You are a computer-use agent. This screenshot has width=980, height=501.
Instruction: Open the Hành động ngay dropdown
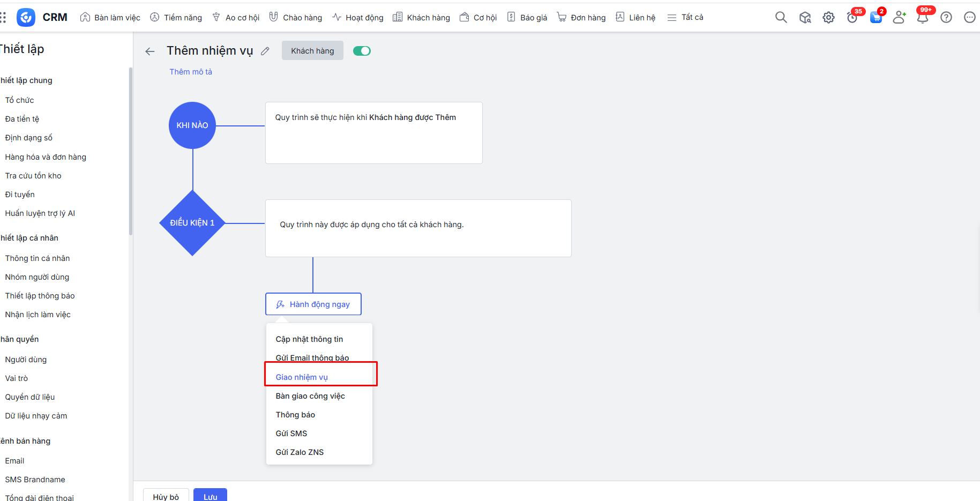tap(313, 304)
